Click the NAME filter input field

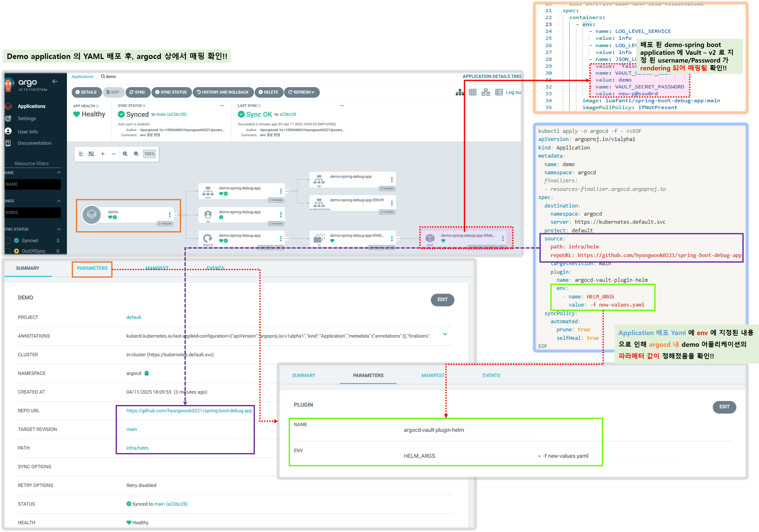click(x=32, y=184)
